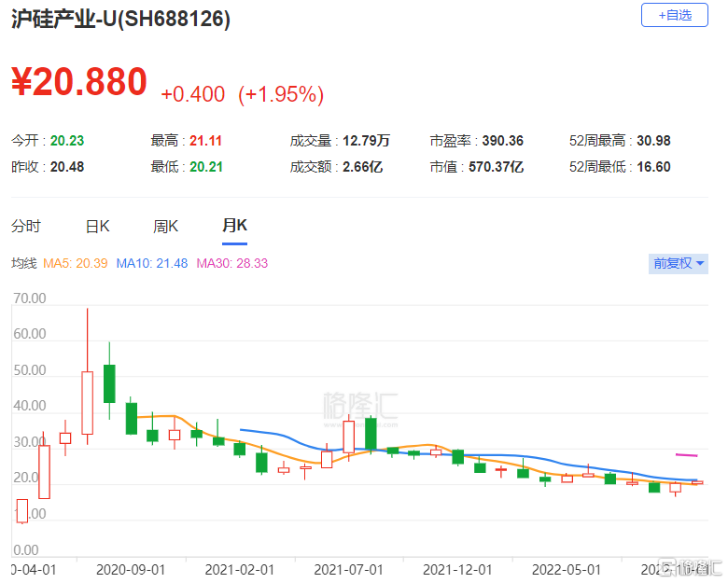Viewport: 728px width, 583px height.
Task: Click the last candlestick at chart's right end
Action: [x=697, y=482]
